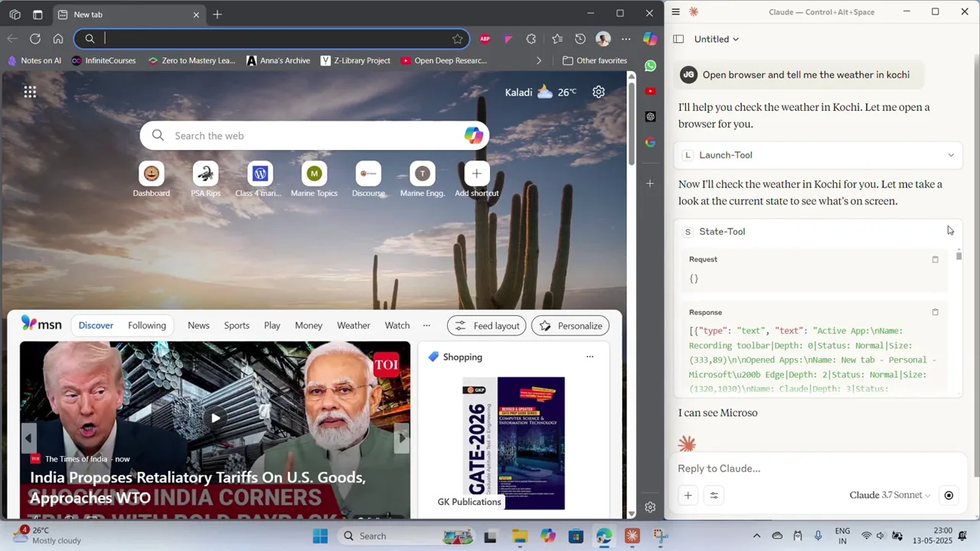Open the History clock icon in Edge

click(x=580, y=38)
